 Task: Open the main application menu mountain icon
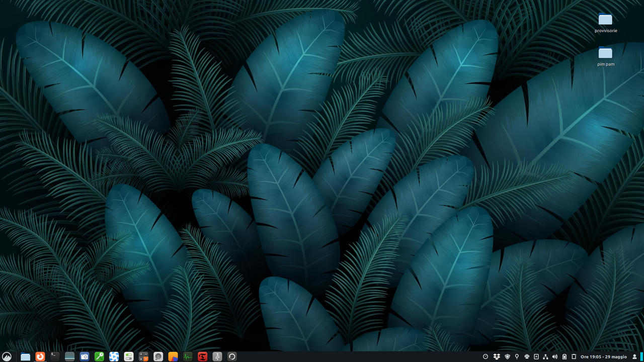[7, 356]
